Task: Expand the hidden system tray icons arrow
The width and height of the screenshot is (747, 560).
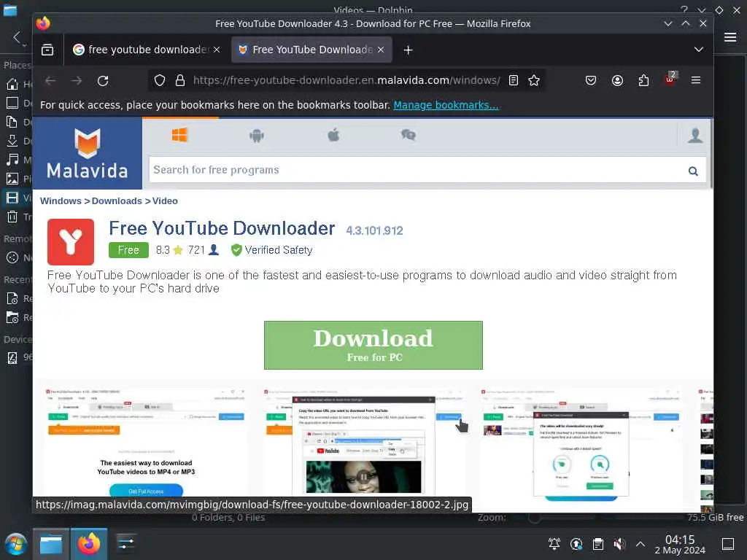Action: pos(640,544)
